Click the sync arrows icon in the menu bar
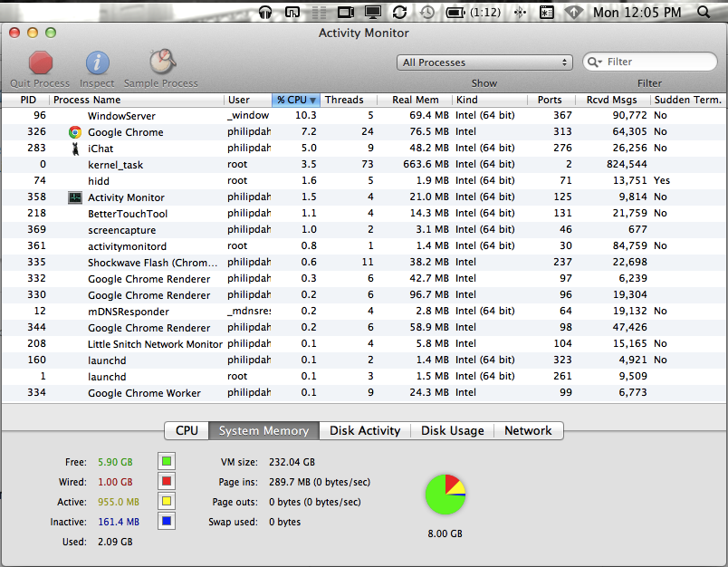728x567 pixels. tap(399, 12)
